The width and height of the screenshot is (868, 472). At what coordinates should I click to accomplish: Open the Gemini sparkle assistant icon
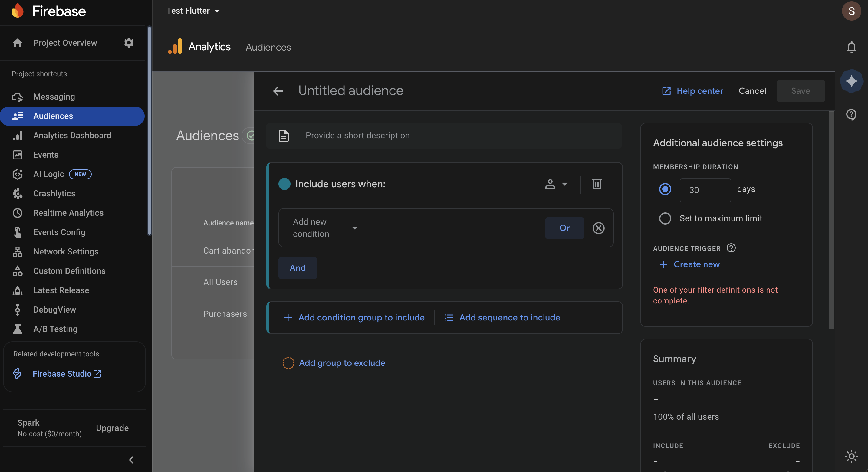point(851,81)
